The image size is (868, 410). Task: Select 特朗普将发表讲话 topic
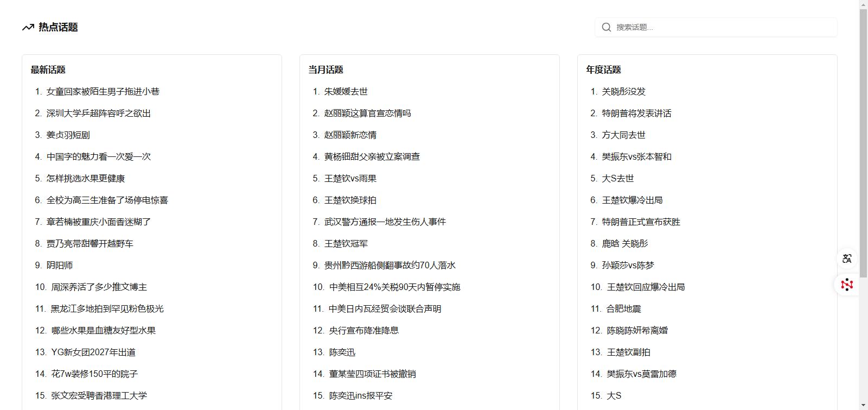pos(636,113)
